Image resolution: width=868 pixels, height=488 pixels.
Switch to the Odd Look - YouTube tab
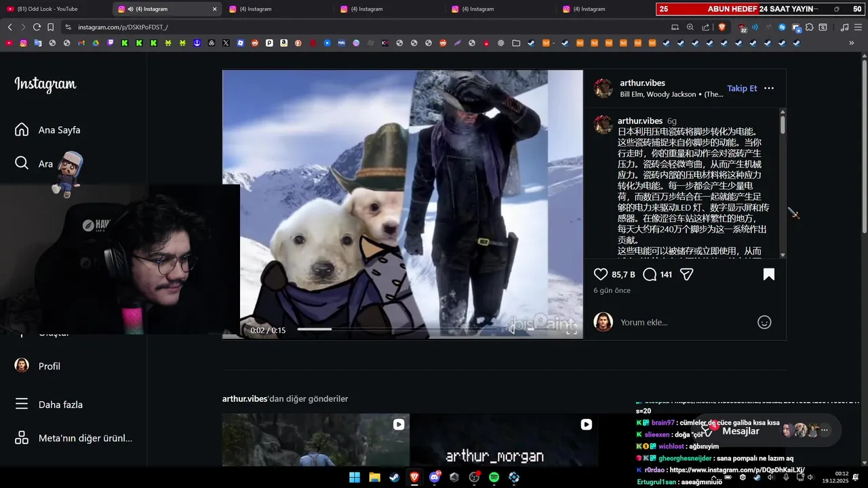click(x=53, y=9)
